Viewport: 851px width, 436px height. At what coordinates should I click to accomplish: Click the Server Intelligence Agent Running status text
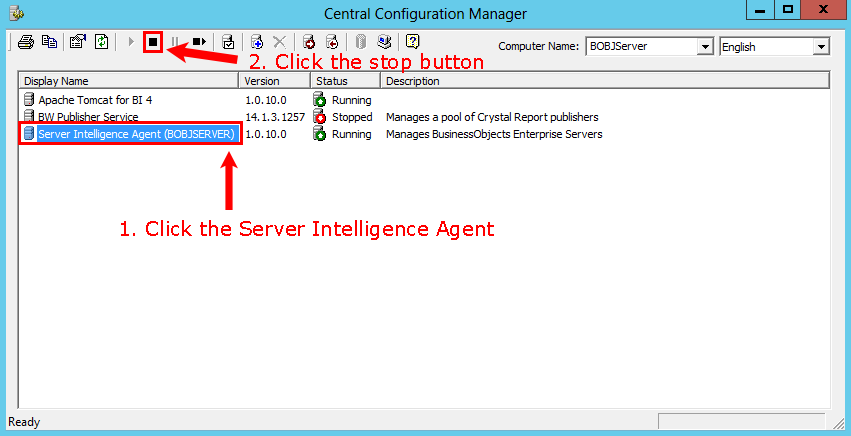point(352,134)
